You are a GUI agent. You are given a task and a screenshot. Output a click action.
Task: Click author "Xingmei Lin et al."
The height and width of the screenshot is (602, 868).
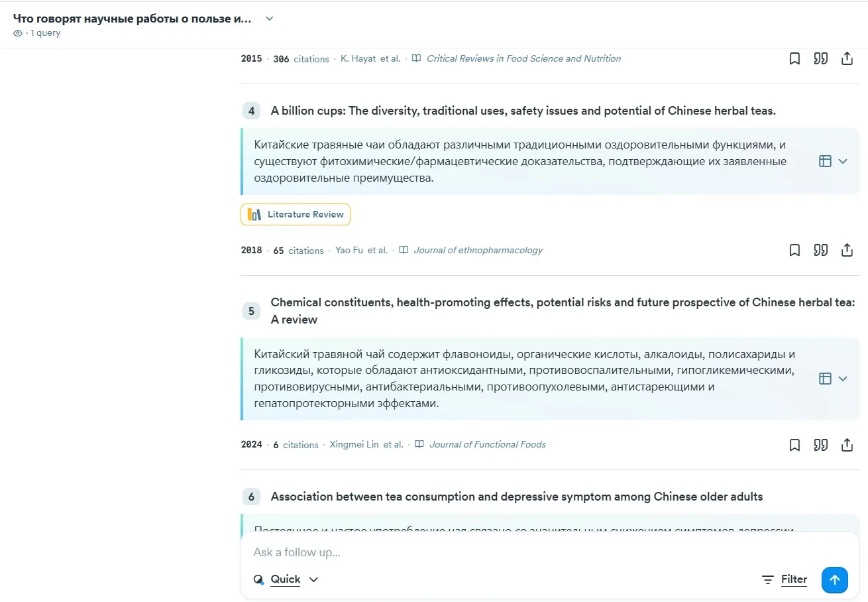366,444
